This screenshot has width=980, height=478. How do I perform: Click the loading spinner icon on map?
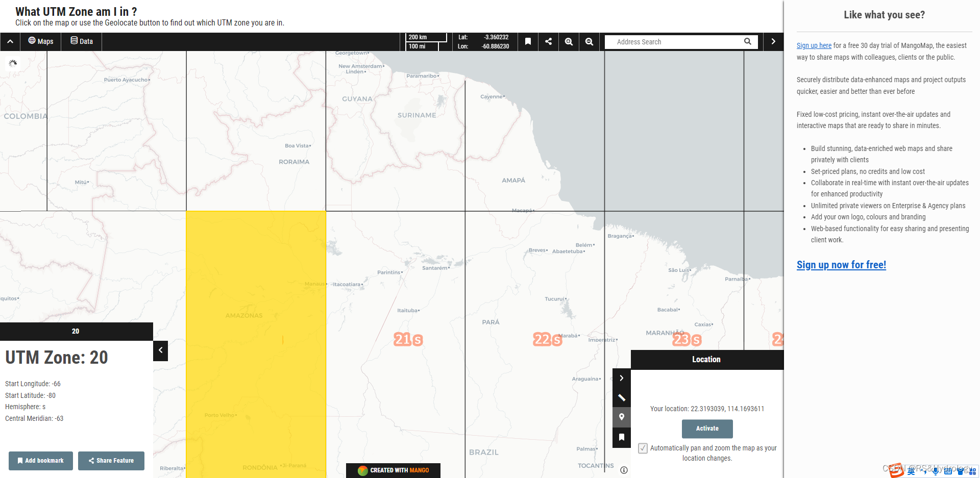point(13,63)
